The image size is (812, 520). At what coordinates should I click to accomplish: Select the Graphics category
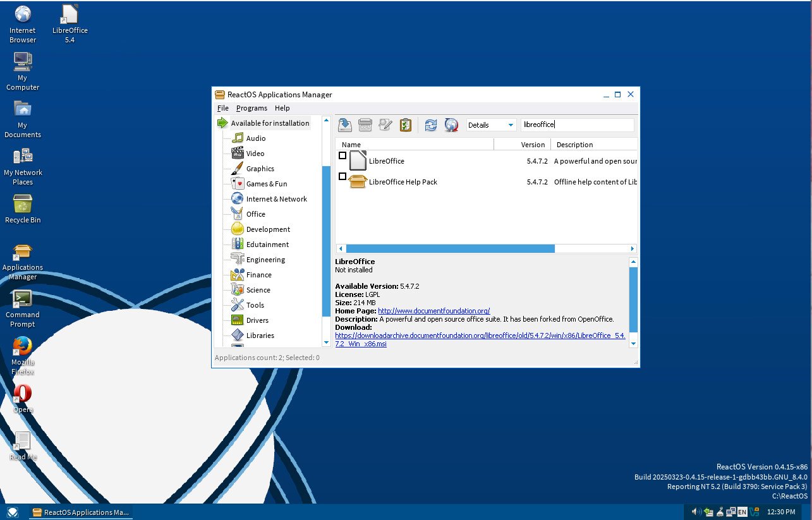pos(253,169)
